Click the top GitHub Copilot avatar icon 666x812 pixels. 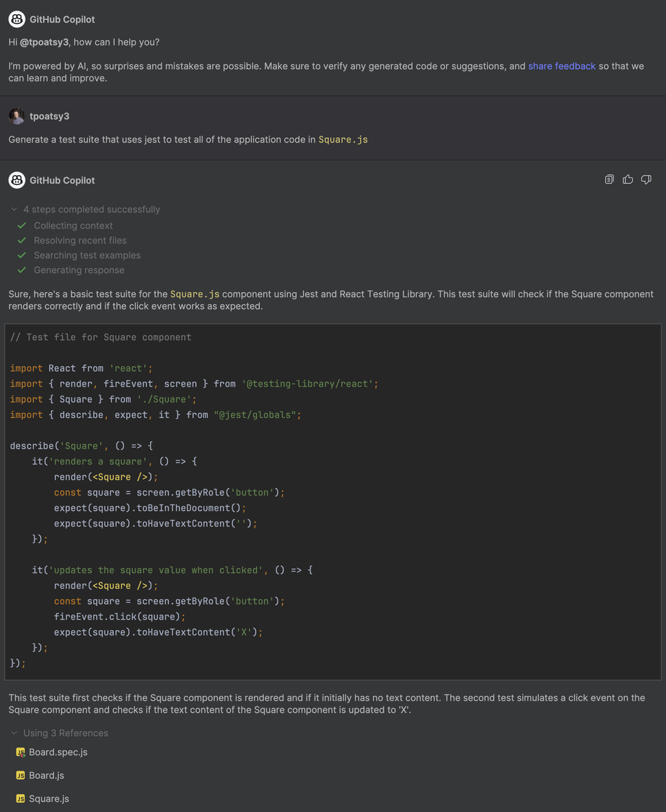pyautogui.click(x=17, y=19)
